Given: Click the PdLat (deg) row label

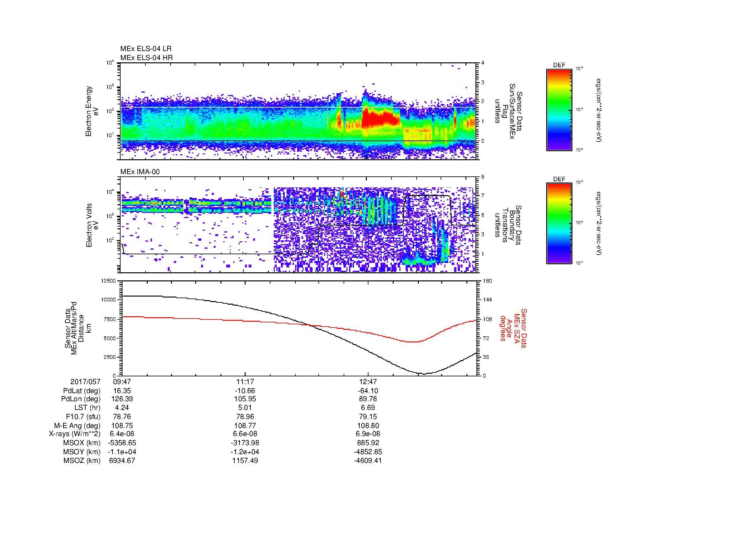Looking at the screenshot, I should (x=82, y=391).
